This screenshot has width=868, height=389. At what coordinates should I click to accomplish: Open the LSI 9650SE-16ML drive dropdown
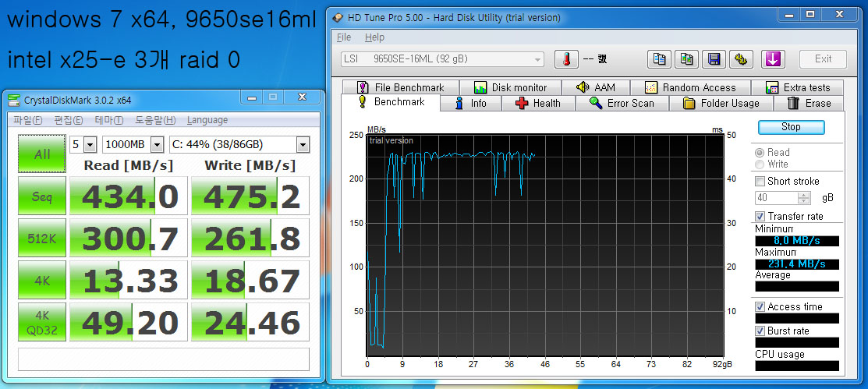pyautogui.click(x=442, y=59)
